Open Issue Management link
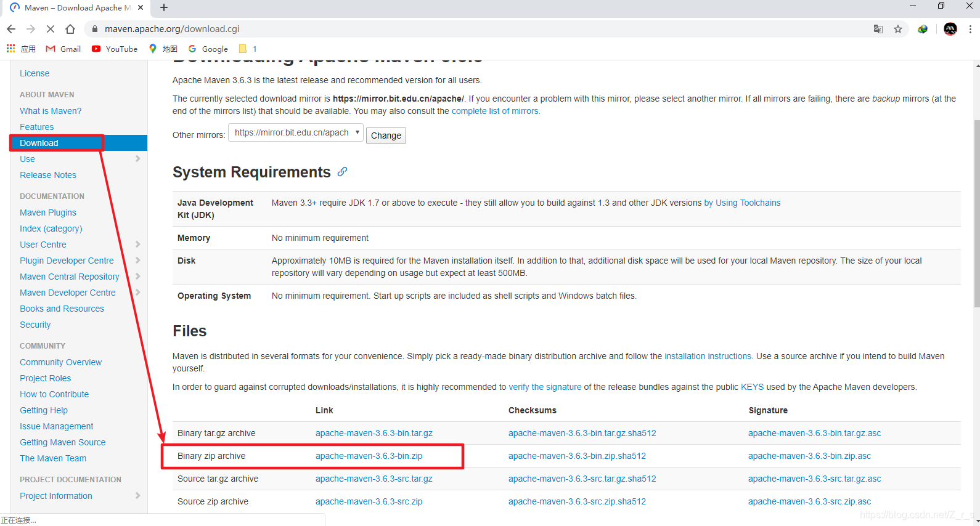 click(x=57, y=426)
